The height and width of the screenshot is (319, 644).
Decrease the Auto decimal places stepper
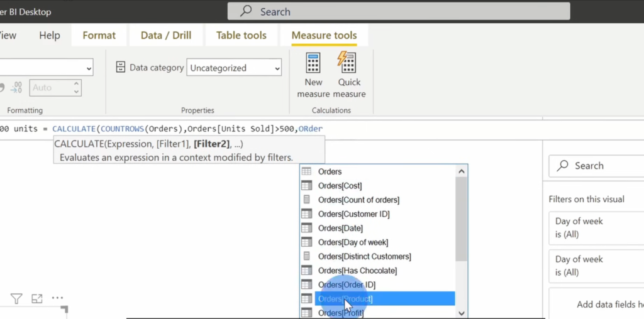pyautogui.click(x=76, y=92)
